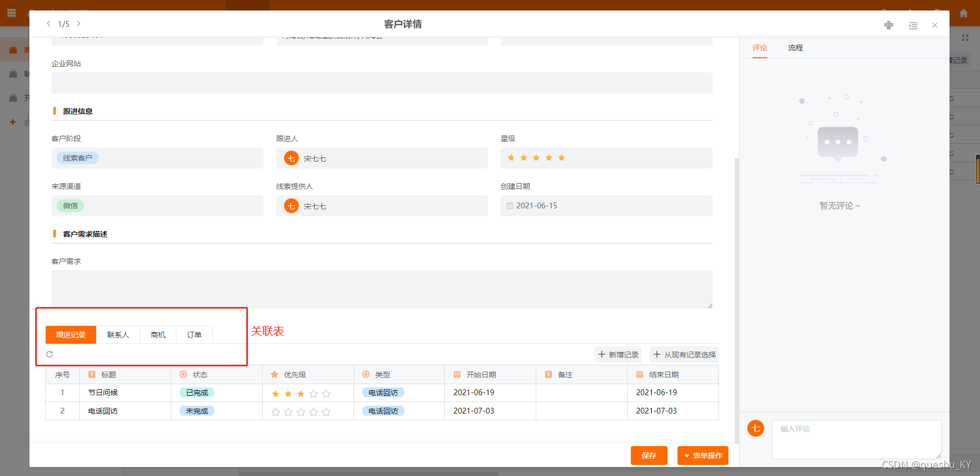Toggle the fourth star for 节日问候 priority
The height and width of the screenshot is (476, 980).
(x=314, y=393)
